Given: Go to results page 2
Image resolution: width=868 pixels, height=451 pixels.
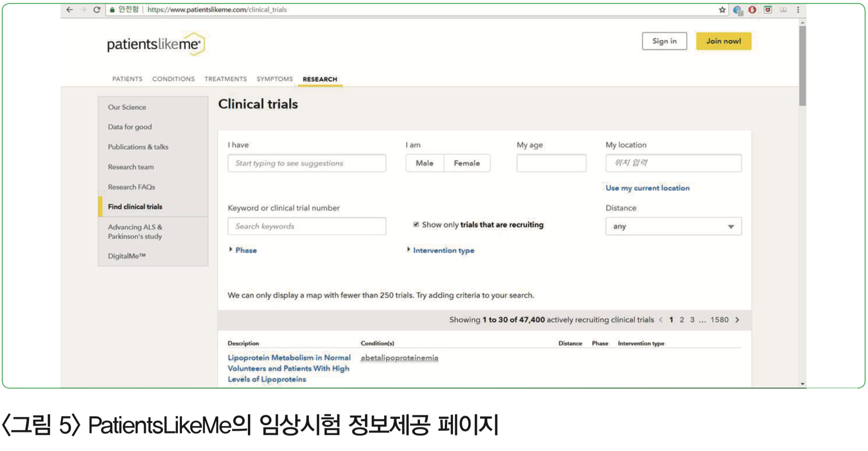Looking at the screenshot, I should (x=682, y=320).
